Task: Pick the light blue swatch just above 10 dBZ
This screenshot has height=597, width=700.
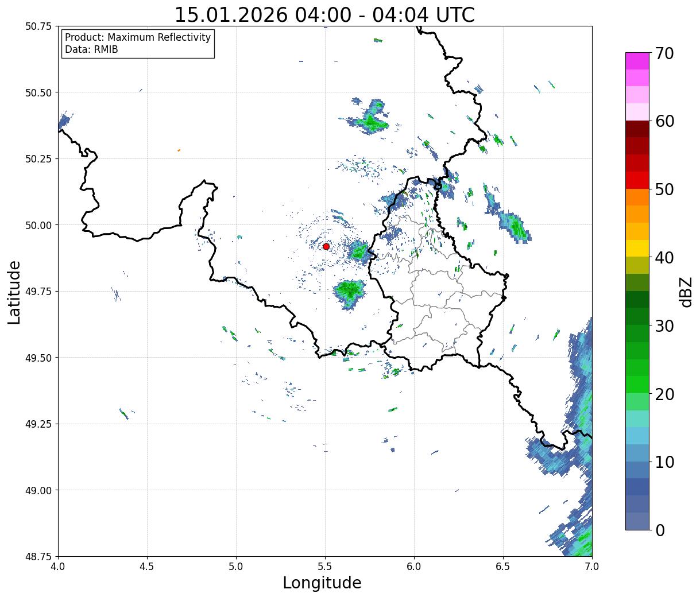Action: click(637, 452)
